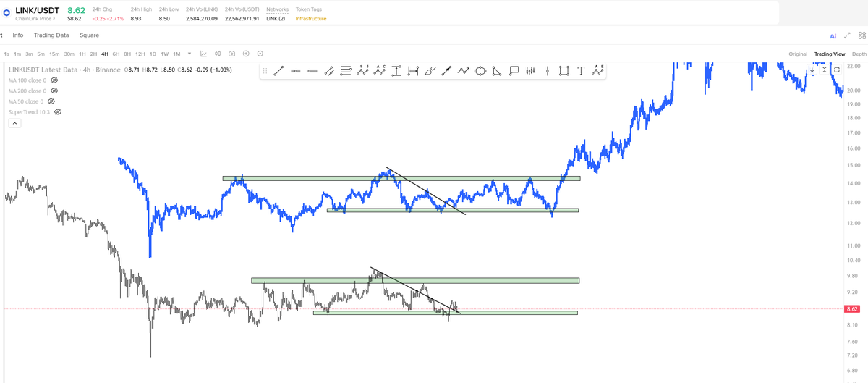Click the circled dot icon after plus icon
This screenshot has height=383, width=868.
260,54
